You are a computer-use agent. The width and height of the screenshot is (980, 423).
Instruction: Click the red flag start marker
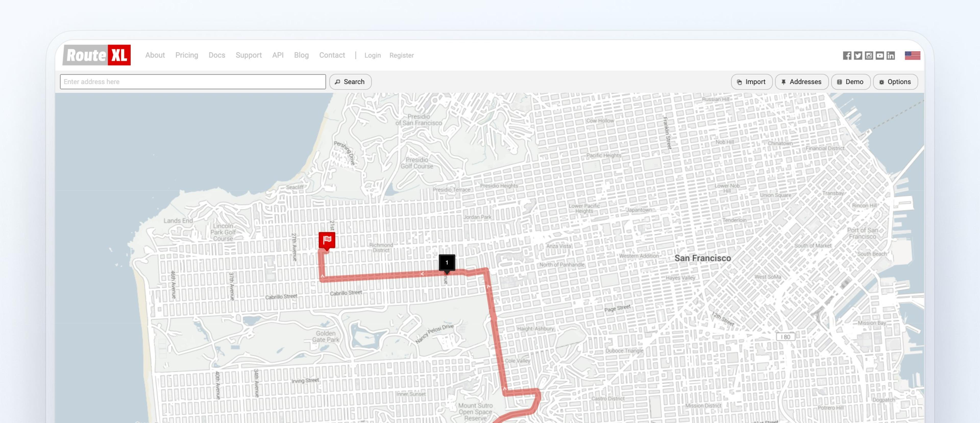(x=327, y=241)
